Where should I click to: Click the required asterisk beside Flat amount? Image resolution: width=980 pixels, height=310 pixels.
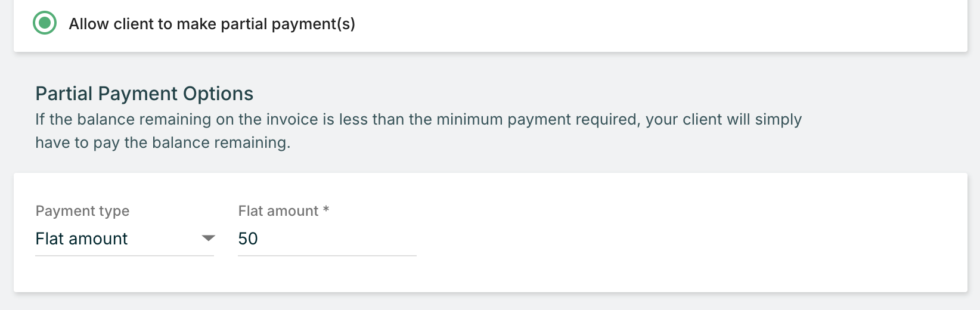point(326,210)
